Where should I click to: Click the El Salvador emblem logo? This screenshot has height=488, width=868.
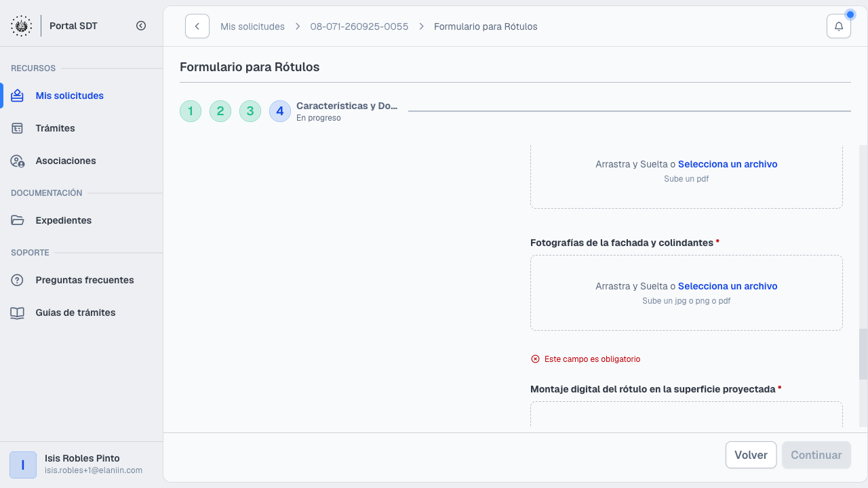(21, 26)
